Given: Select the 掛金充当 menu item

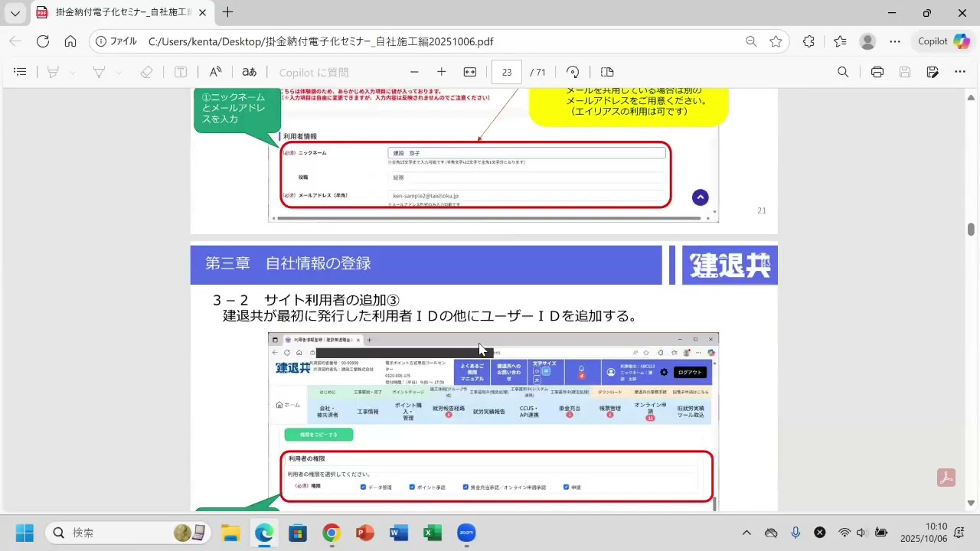Looking at the screenshot, I should pos(570,411).
